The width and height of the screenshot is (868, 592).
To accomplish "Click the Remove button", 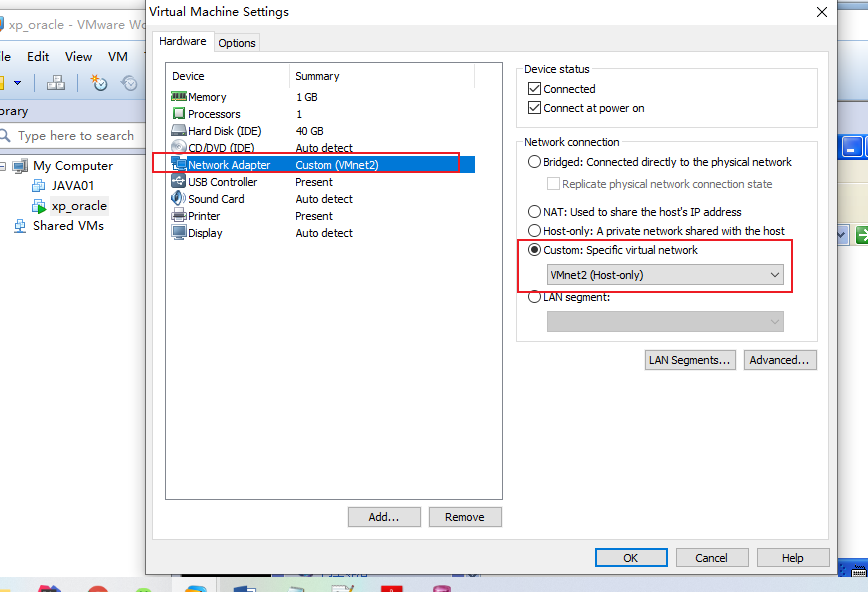I will (465, 517).
